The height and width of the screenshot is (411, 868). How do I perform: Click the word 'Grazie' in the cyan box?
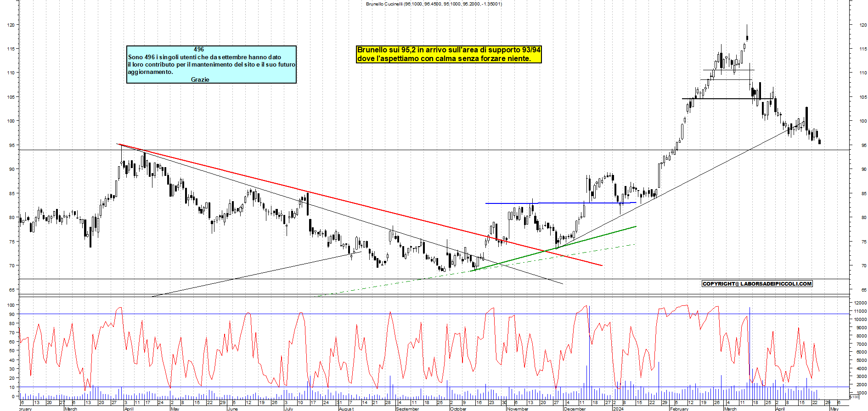coord(200,79)
